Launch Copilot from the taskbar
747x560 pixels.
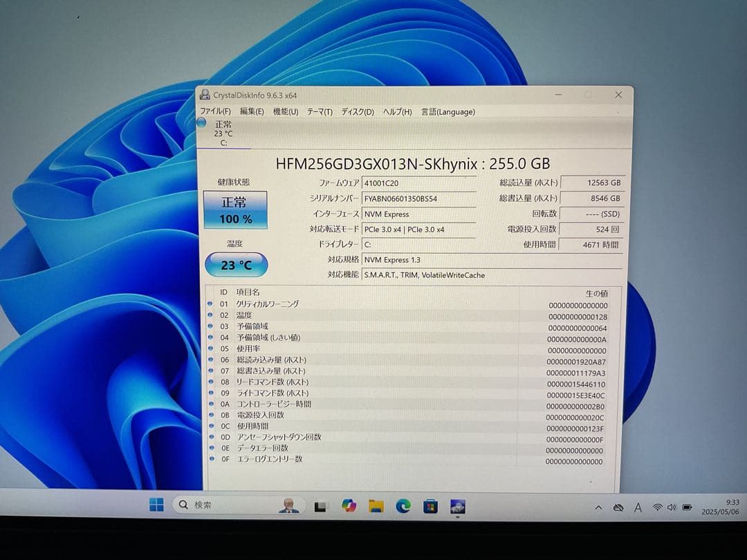click(349, 506)
